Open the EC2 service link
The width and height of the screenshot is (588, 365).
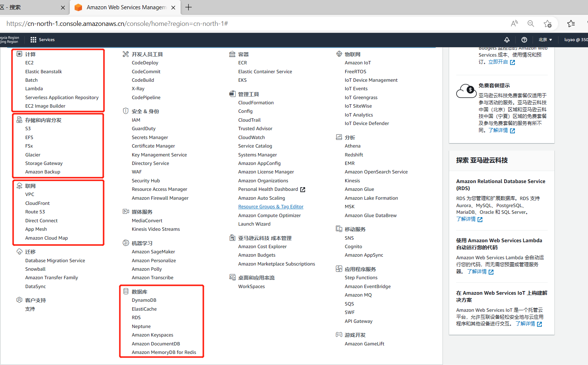pyautogui.click(x=29, y=63)
